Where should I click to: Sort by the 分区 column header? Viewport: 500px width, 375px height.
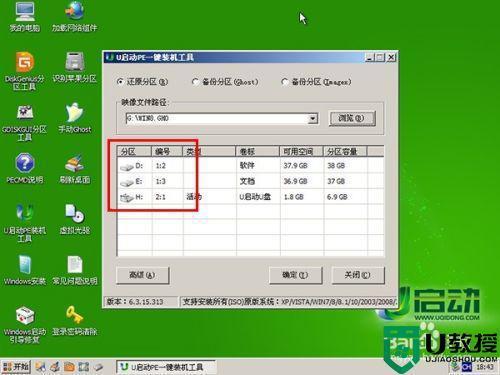(x=134, y=152)
